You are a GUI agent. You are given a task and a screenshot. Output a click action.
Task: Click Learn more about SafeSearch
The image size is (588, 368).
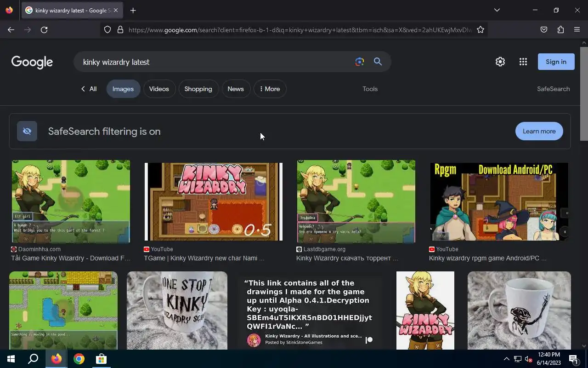point(539,131)
